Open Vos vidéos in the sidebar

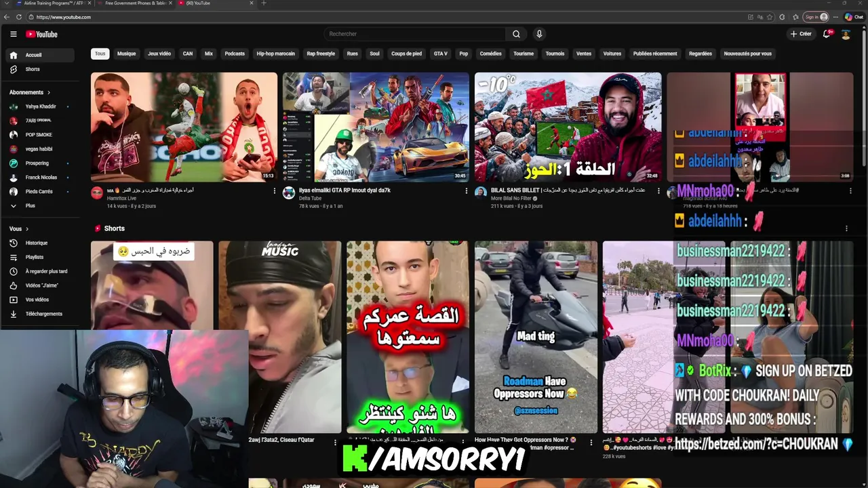pos(40,300)
